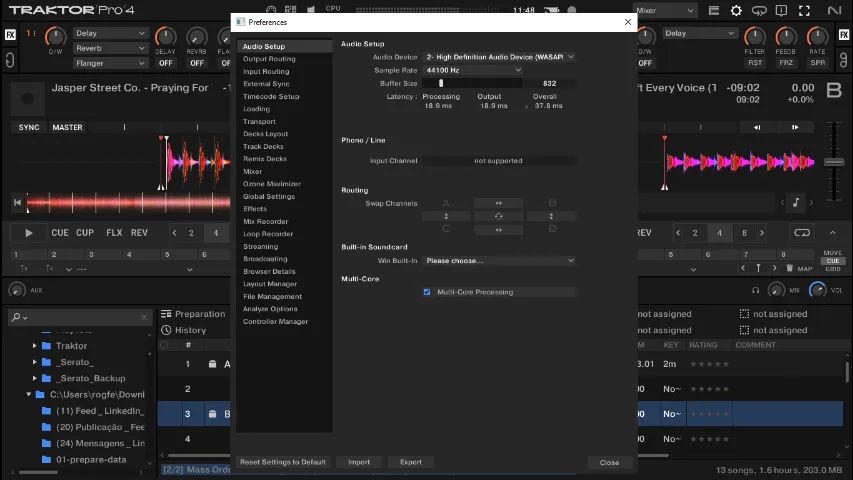Toggle MASTER on Deck A
This screenshot has width=853, height=480.
coord(67,127)
